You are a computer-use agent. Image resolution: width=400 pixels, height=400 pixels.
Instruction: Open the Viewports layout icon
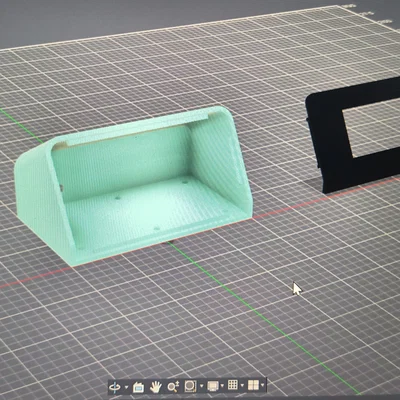pos(253,385)
